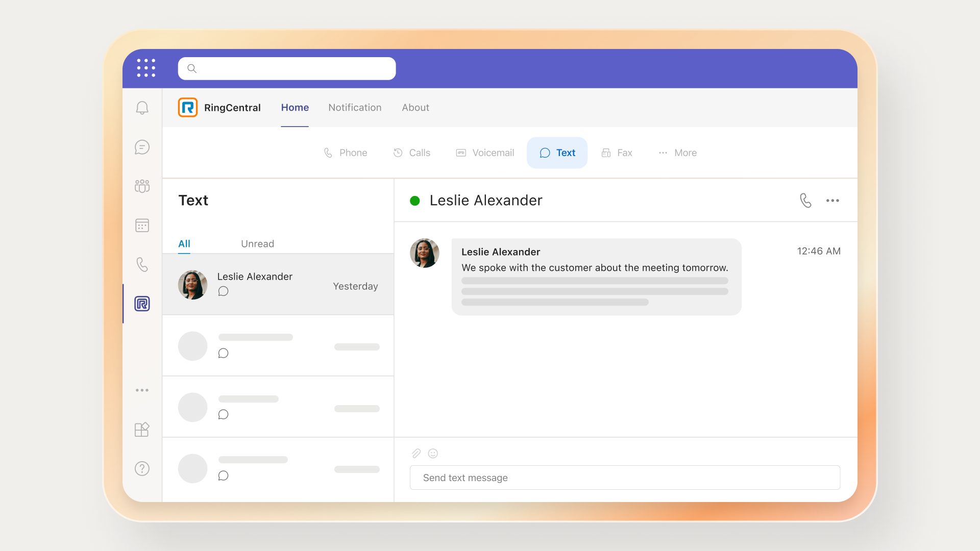The height and width of the screenshot is (551, 980).
Task: Select the RingCentral app icon in sidebar
Action: pos(142,304)
